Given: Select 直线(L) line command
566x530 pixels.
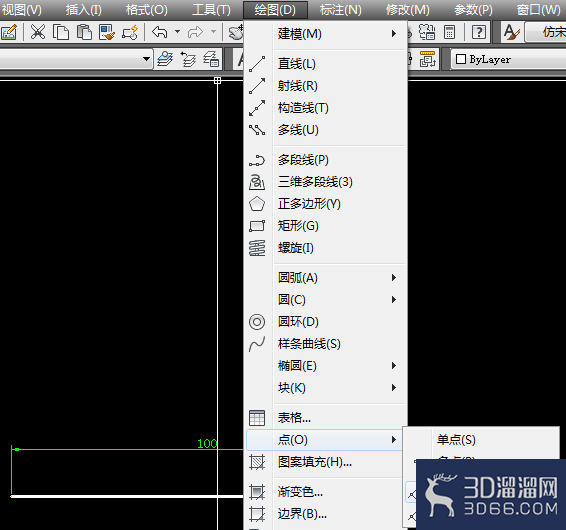Looking at the screenshot, I should point(326,64).
